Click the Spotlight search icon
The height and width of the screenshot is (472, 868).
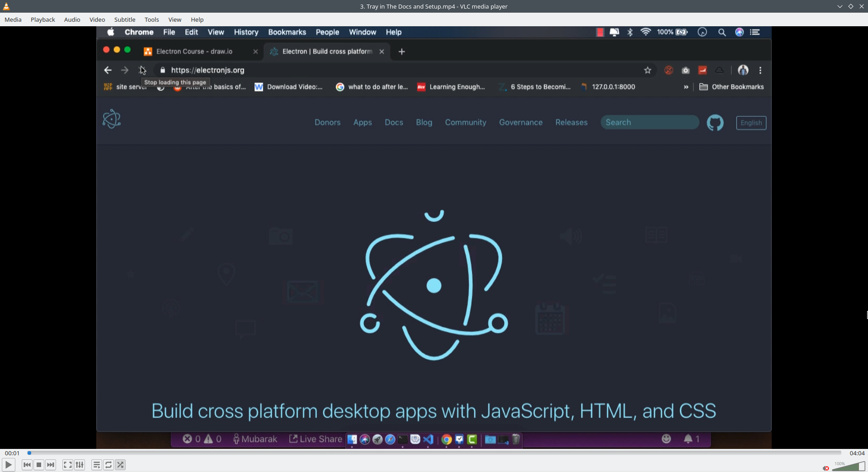pyautogui.click(x=722, y=32)
